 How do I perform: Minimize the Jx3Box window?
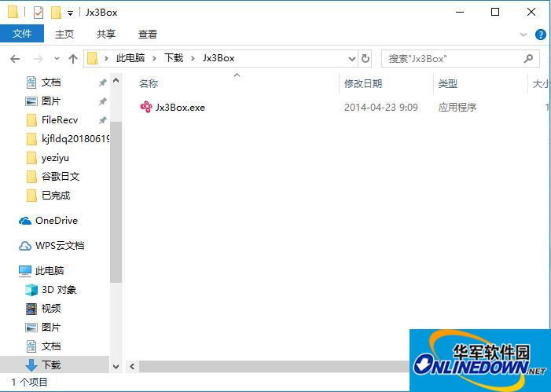click(460, 13)
